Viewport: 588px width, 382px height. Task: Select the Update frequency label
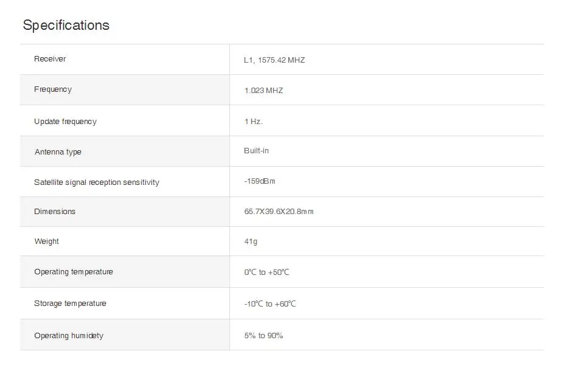[65, 122]
